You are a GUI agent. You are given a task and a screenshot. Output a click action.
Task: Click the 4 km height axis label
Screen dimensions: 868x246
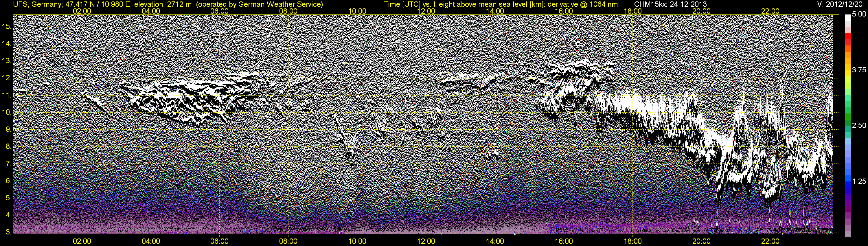coord(8,215)
